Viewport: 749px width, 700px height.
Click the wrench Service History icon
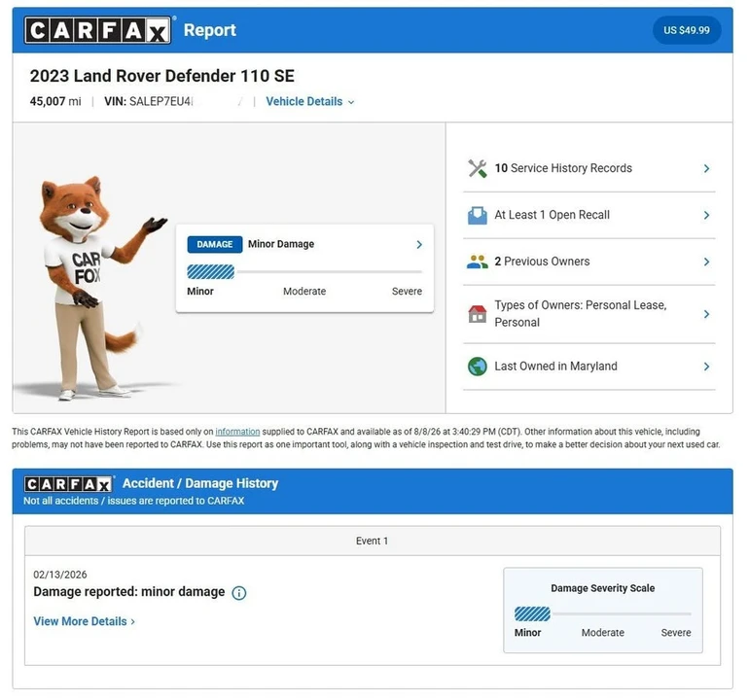coord(477,168)
